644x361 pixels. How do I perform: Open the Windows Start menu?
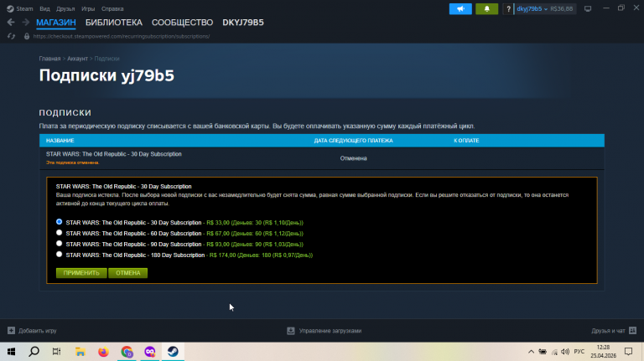coord(11,352)
